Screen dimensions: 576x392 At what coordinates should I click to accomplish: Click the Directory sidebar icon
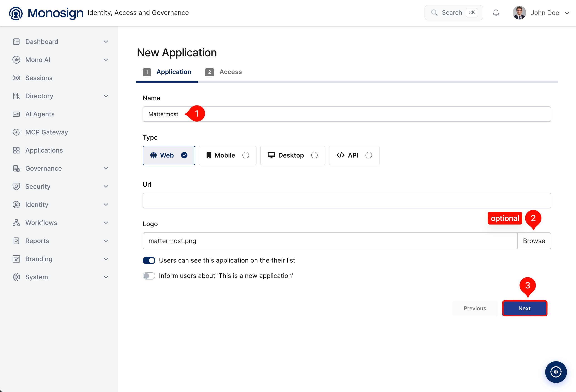pos(16,96)
